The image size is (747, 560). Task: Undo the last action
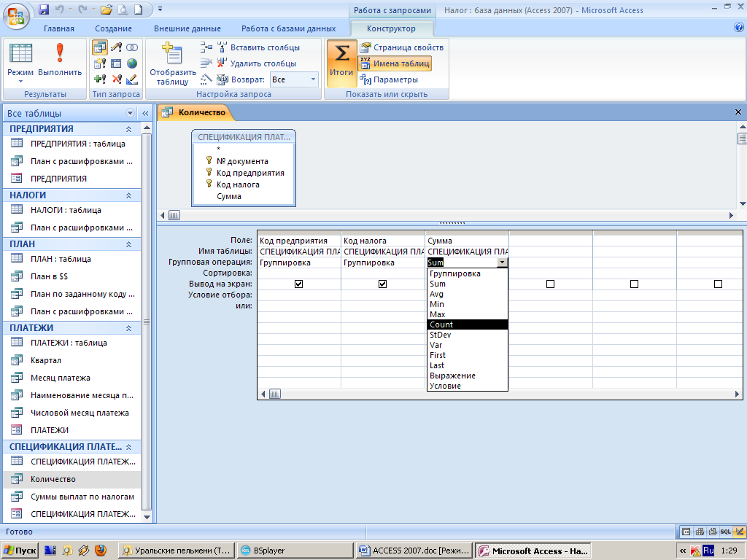coord(59,9)
